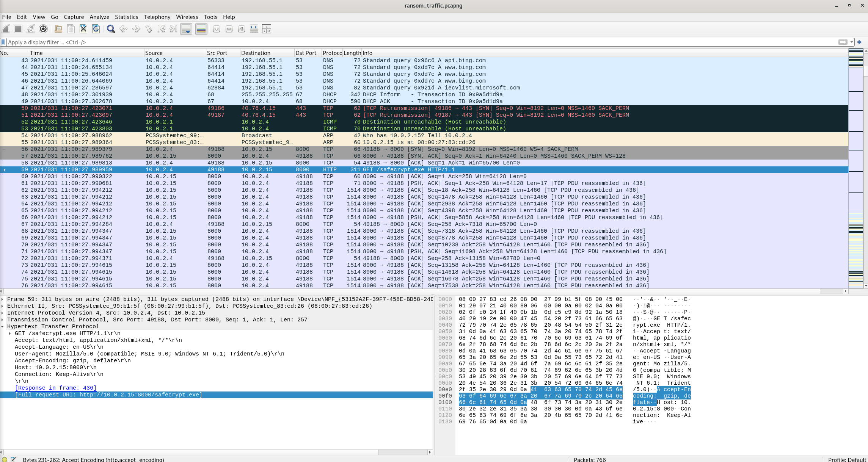Image resolution: width=868 pixels, height=462 pixels.
Task: Expand Ethernet II layer
Action: pyautogui.click(x=3, y=306)
